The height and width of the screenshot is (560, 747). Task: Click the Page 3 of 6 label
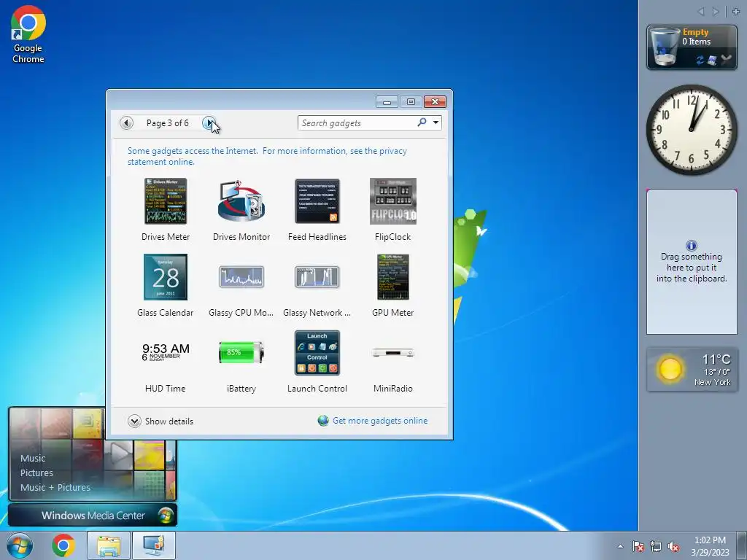click(167, 122)
